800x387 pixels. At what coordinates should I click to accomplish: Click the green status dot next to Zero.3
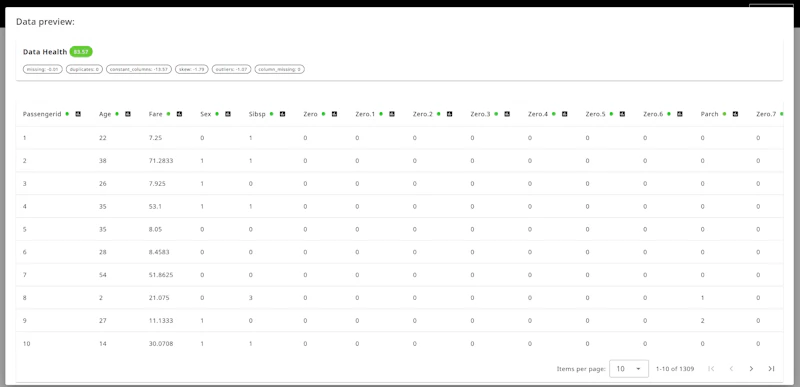(496, 114)
